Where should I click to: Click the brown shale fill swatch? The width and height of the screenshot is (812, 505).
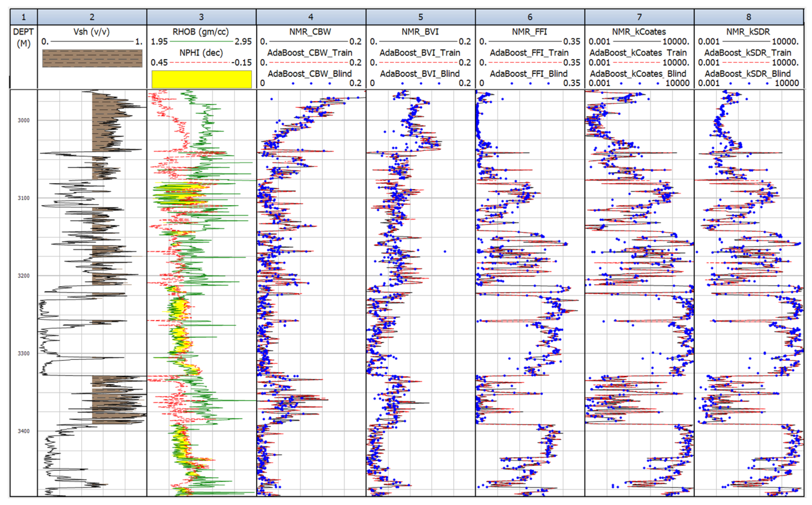click(x=92, y=59)
